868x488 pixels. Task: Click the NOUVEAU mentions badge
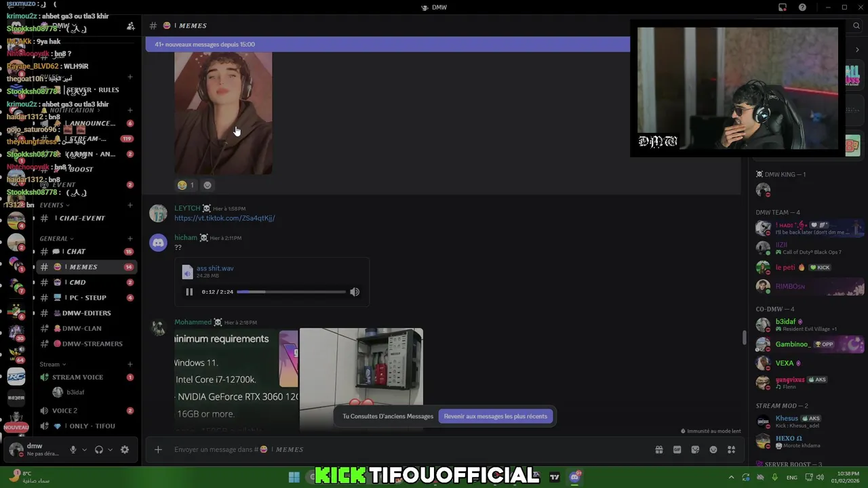(16, 428)
